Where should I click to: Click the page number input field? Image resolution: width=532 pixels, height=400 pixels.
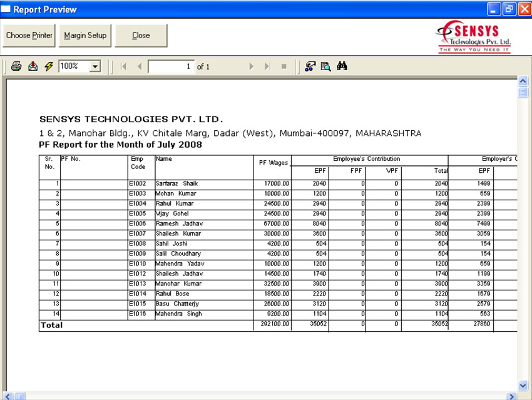click(171, 66)
